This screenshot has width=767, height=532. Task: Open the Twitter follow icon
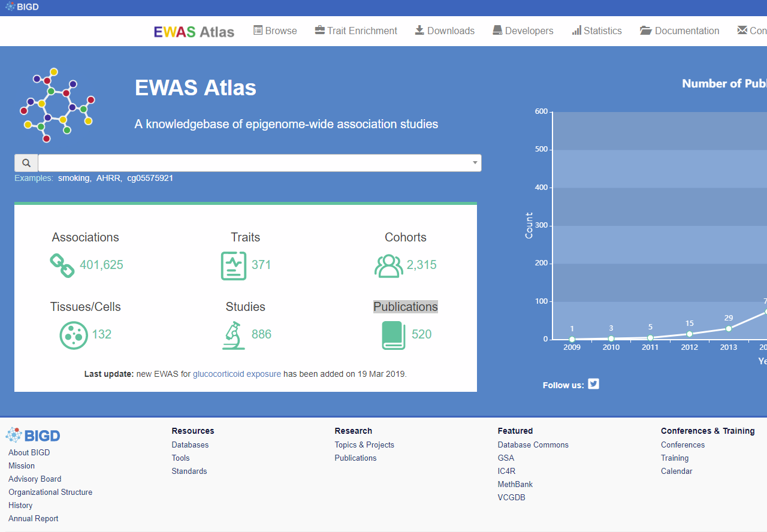pos(593,384)
